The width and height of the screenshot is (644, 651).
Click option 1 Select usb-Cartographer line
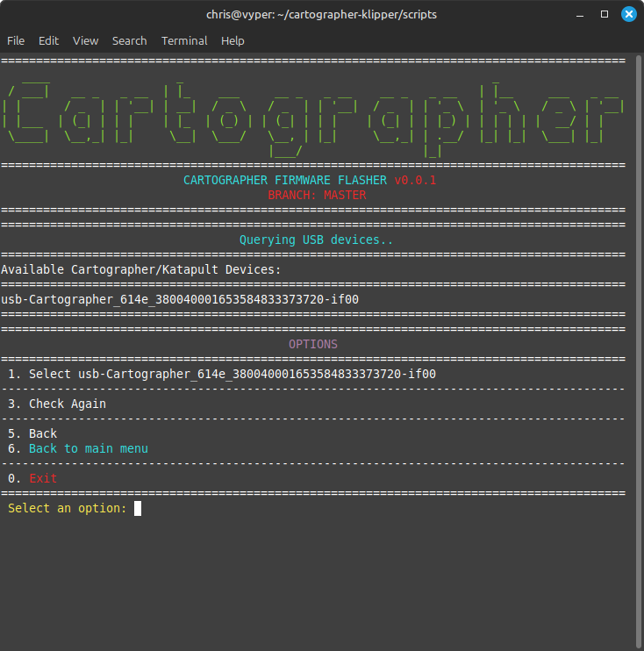pos(222,374)
